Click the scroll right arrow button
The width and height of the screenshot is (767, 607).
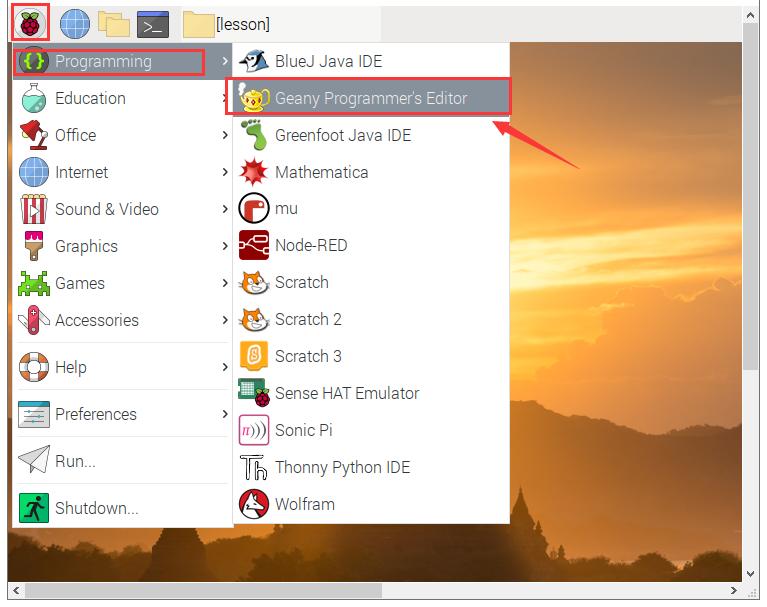point(733,590)
